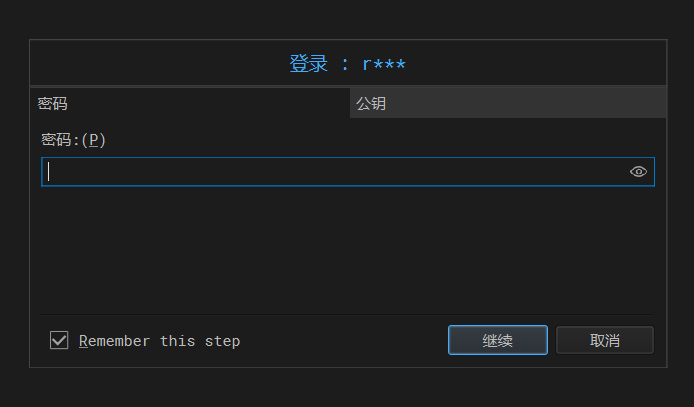Click the Remember this step label text

[x=159, y=341]
